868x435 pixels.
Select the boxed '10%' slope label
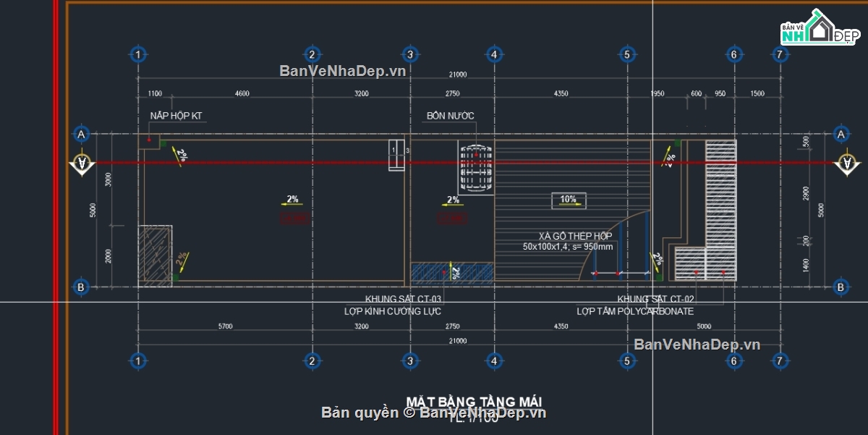click(569, 201)
